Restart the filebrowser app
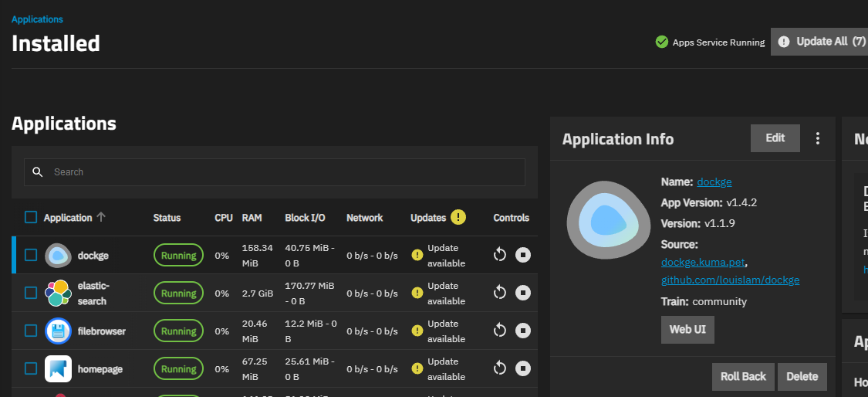Viewport: 868px width, 397px height. [x=500, y=331]
